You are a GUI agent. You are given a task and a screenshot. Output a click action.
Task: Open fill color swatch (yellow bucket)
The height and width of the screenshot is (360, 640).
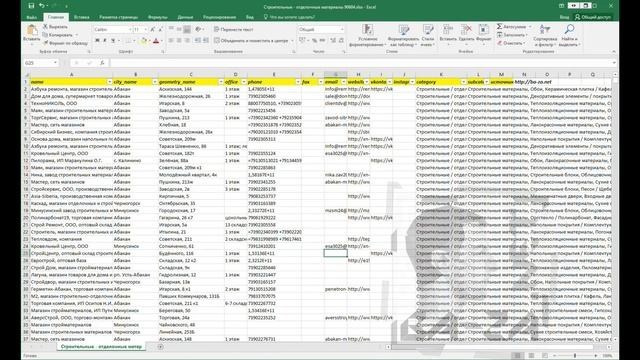(x=143, y=40)
